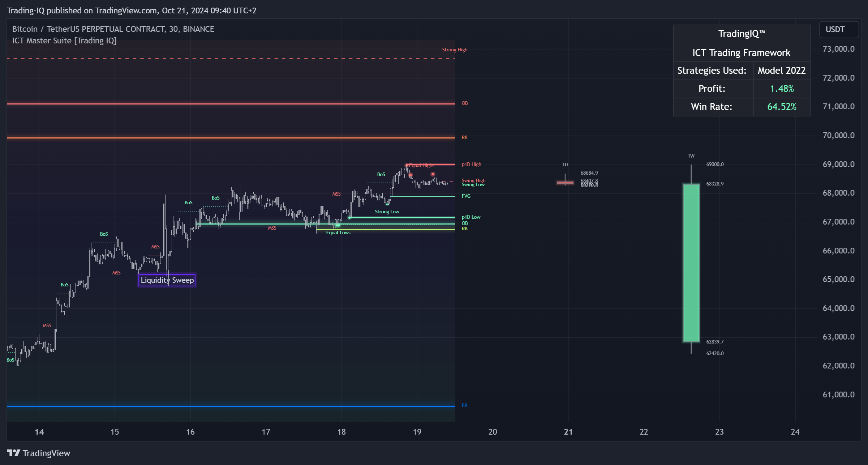Click the 68684.9 daily high value
This screenshot has height=465, width=868.
[589, 173]
